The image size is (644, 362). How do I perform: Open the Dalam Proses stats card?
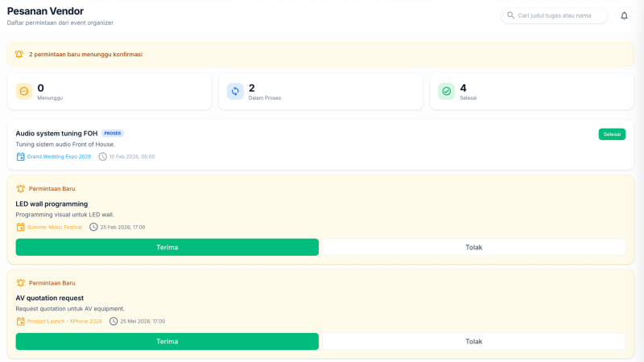[320, 92]
